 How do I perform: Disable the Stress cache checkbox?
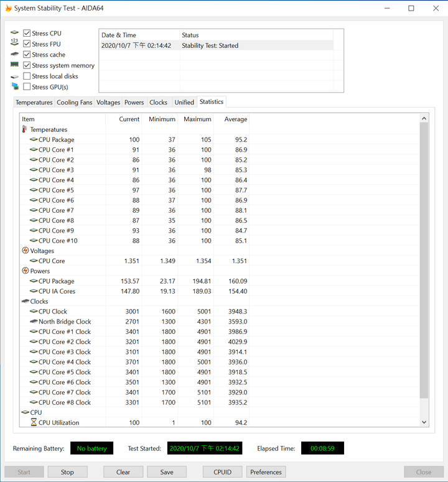27,54
